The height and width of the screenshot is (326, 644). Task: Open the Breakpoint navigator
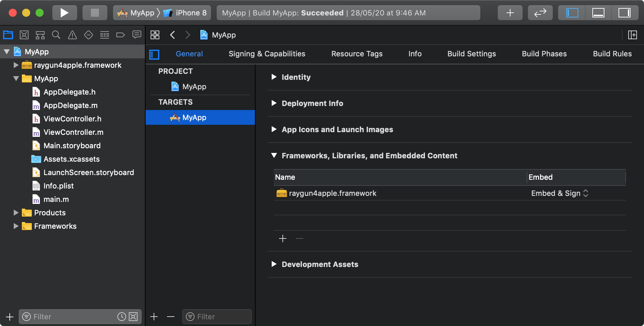tap(120, 35)
